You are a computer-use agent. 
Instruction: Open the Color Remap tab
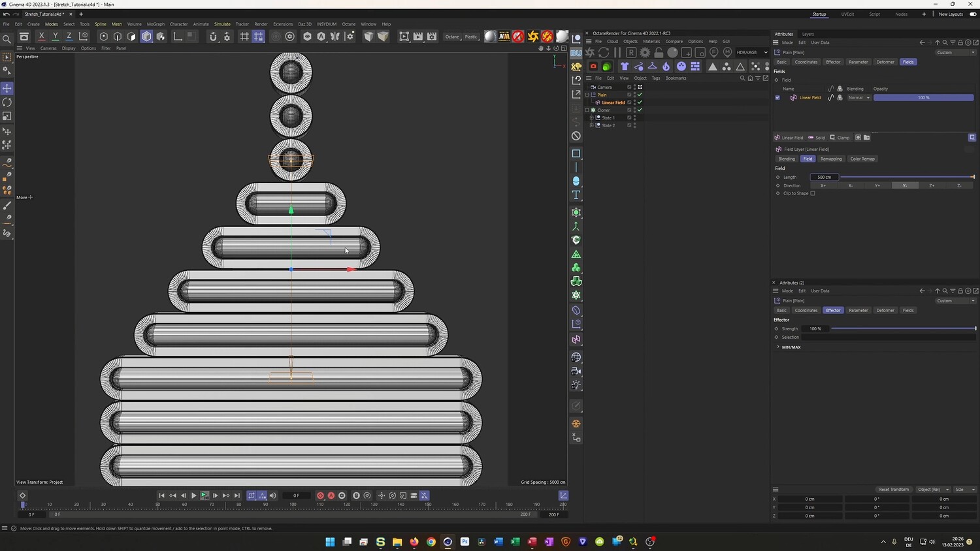point(862,159)
